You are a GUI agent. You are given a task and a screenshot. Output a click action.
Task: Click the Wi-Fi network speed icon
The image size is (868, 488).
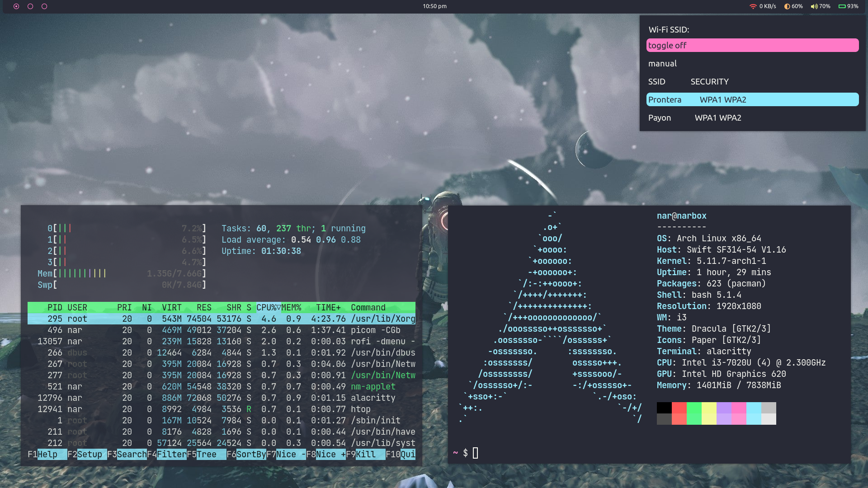click(x=753, y=6)
